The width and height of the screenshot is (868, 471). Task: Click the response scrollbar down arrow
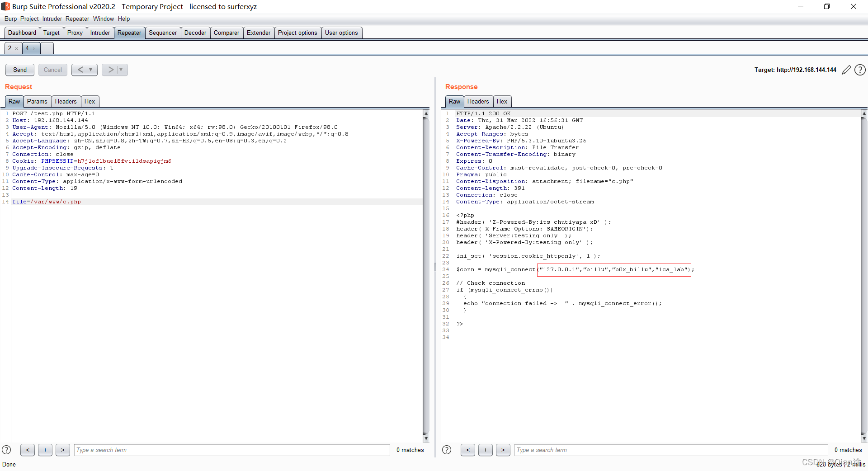point(864,438)
